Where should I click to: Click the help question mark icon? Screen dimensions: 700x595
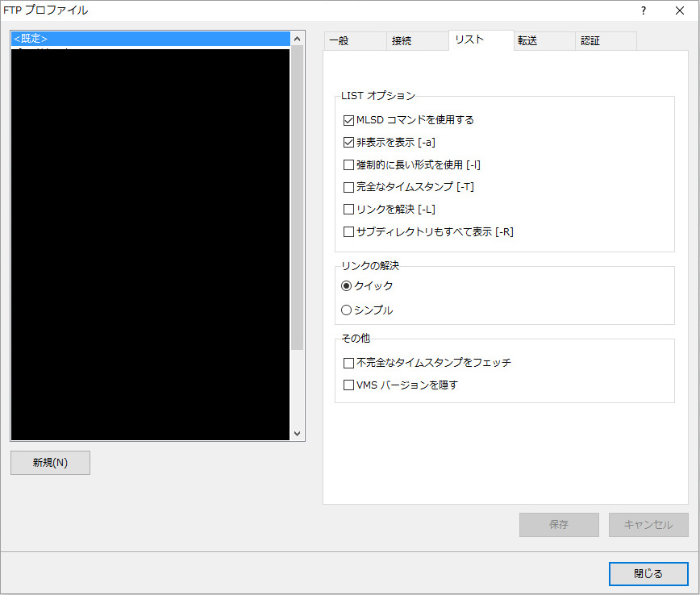[643, 10]
